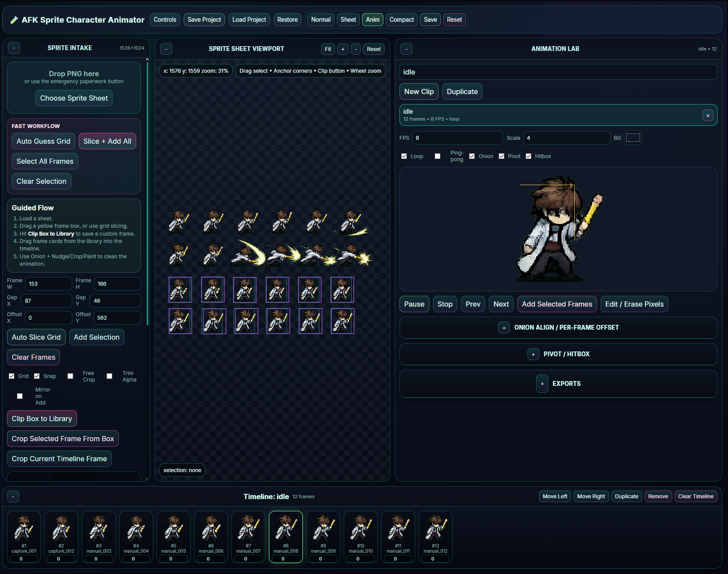The image size is (728, 574).
Task: Expand the Exports section
Action: [542, 384]
